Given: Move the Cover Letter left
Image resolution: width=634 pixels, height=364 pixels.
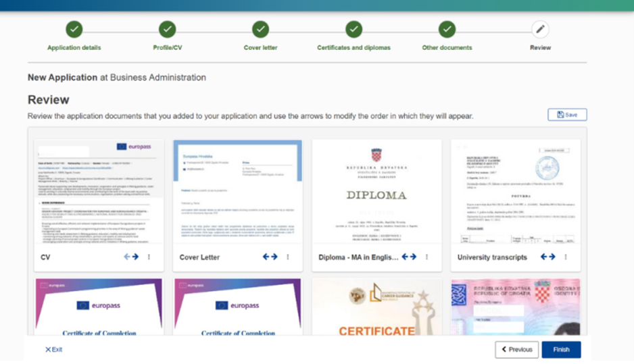Looking at the screenshot, I should tap(266, 257).
